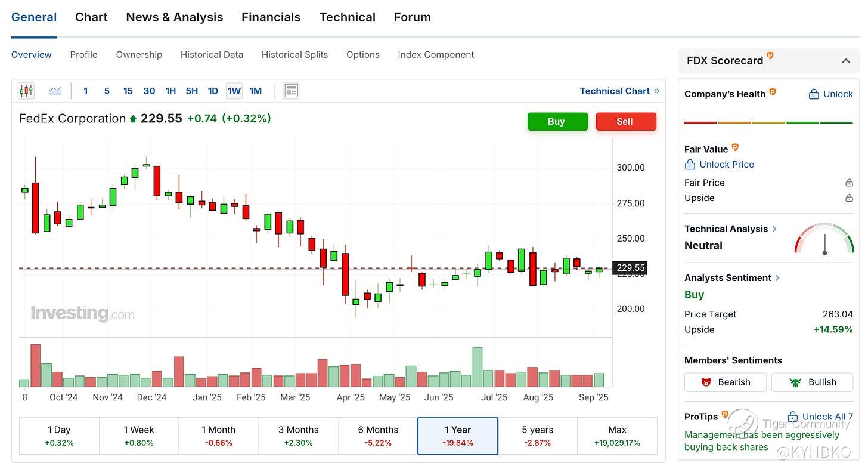Click the Fair Value Pro badge icon
868x472 pixels.
point(735,147)
